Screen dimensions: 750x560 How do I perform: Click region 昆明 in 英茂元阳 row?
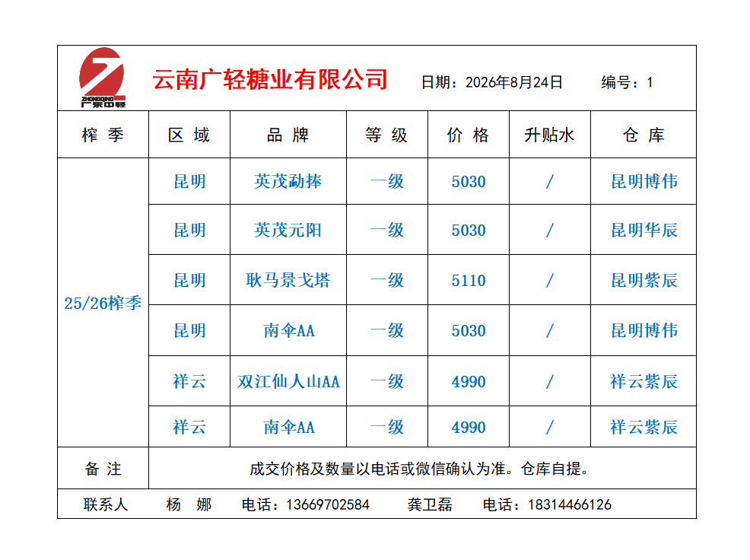(x=189, y=231)
